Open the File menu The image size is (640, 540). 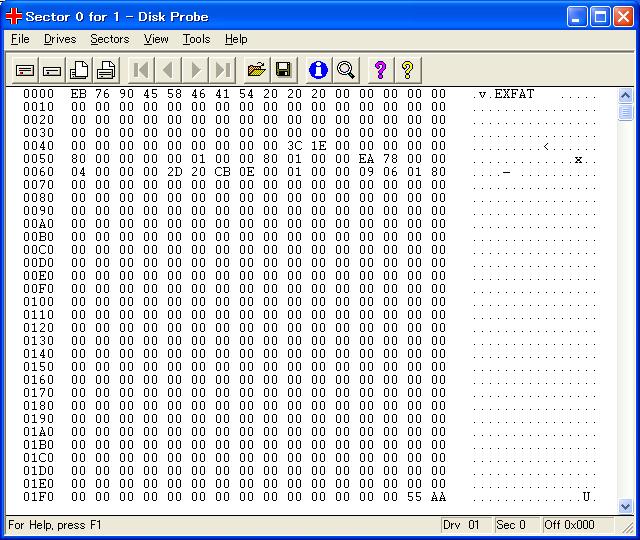click(x=20, y=39)
